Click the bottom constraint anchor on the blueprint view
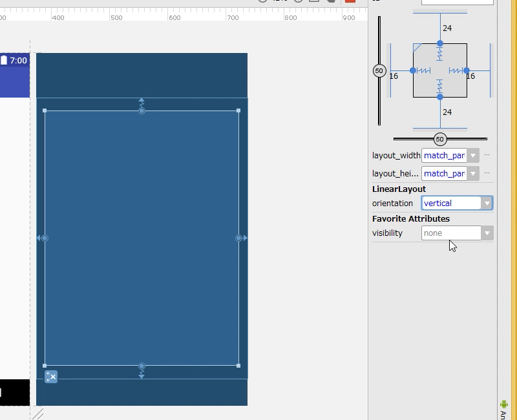The width and height of the screenshot is (517, 420). 142,366
